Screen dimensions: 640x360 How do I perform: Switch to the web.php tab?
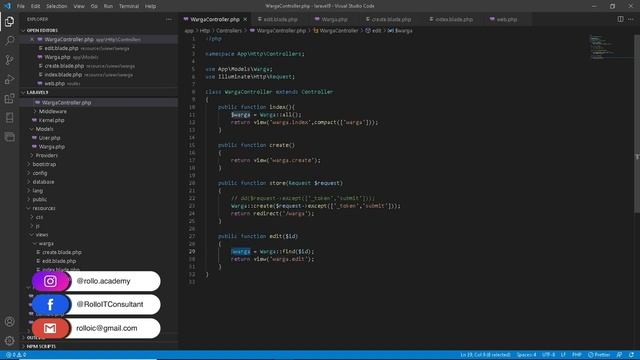pos(506,19)
